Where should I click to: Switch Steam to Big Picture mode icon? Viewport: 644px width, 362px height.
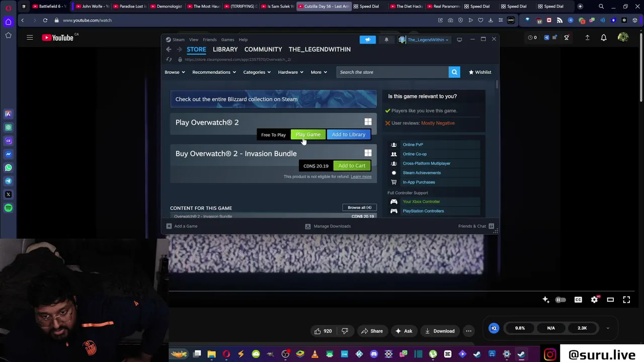click(x=459, y=40)
